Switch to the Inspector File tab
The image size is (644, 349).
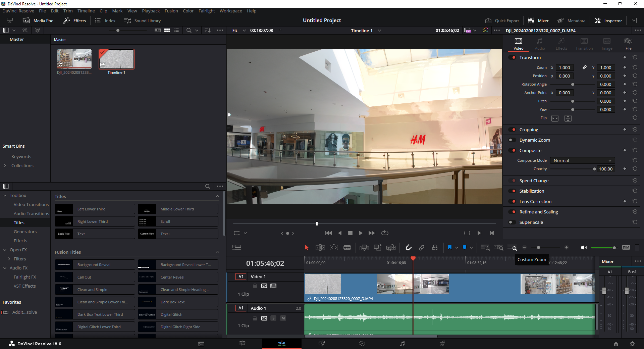pos(628,44)
